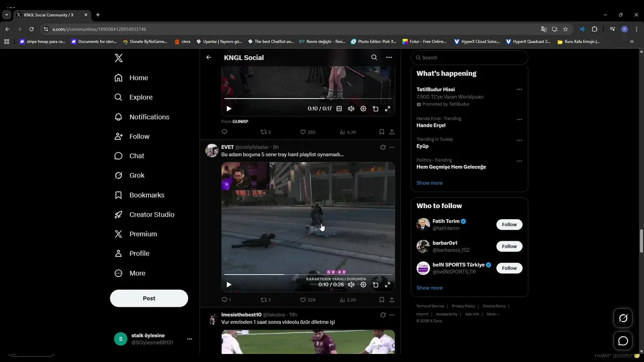Mute the GUNRP video
644x362 pixels.
(351, 109)
